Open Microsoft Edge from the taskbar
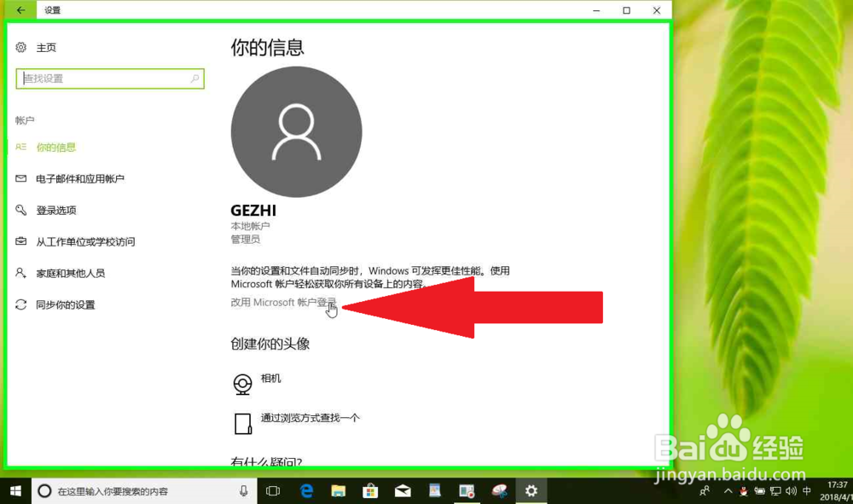 pos(306,491)
